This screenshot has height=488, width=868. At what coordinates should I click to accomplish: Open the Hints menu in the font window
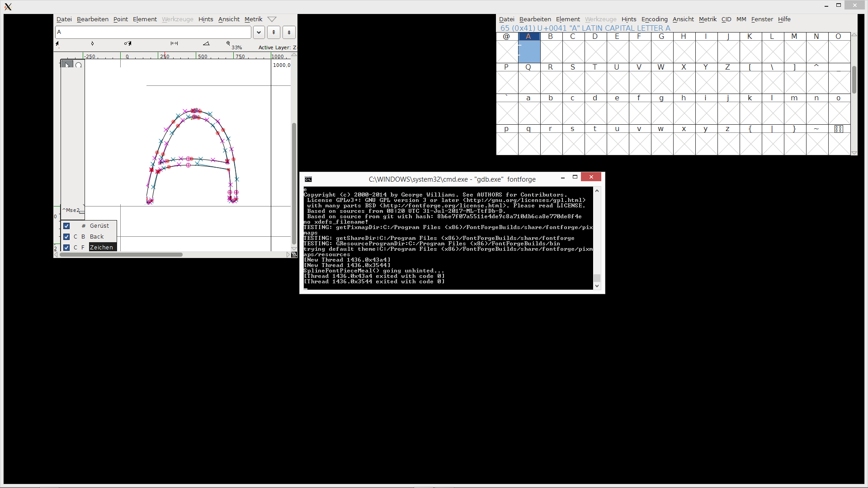[x=629, y=19]
